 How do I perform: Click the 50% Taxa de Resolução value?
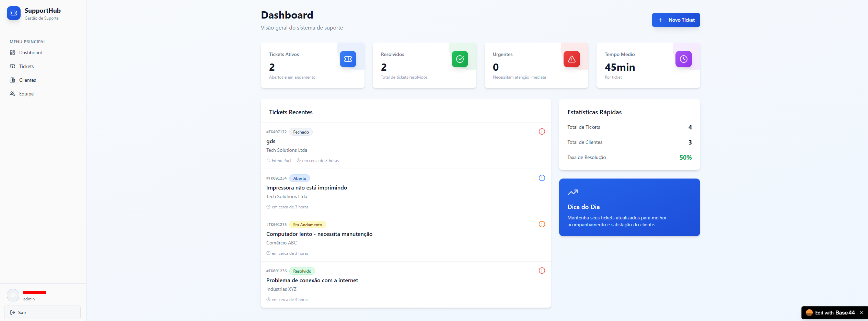tap(685, 158)
